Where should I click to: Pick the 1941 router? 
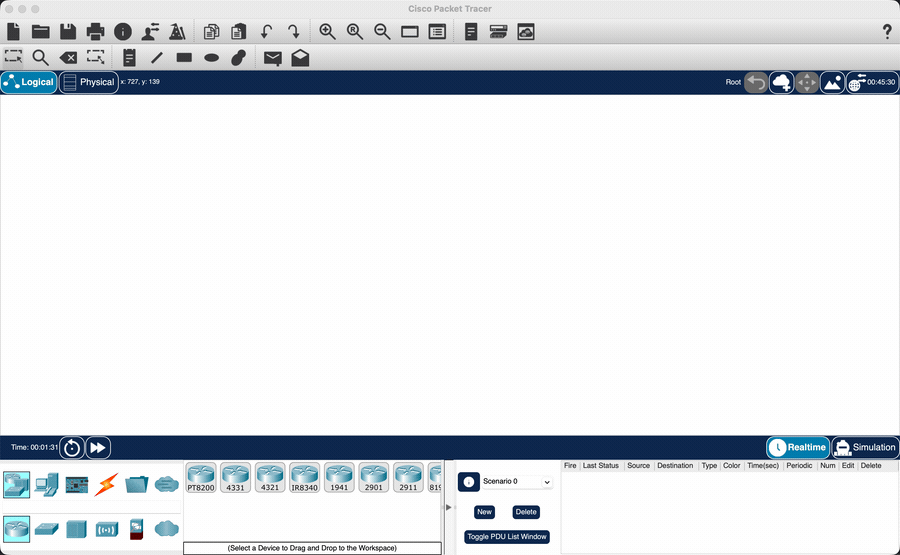(x=339, y=478)
